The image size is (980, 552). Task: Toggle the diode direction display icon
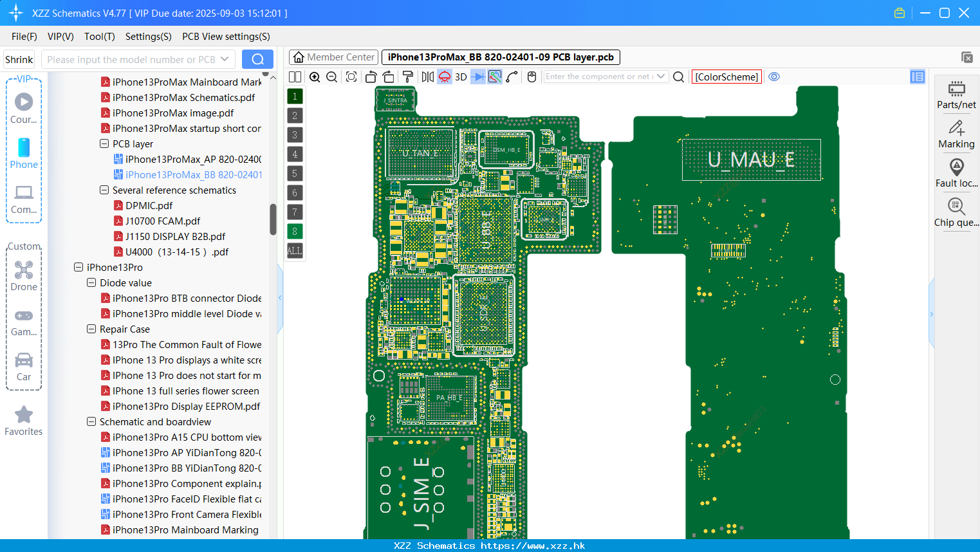pos(478,77)
